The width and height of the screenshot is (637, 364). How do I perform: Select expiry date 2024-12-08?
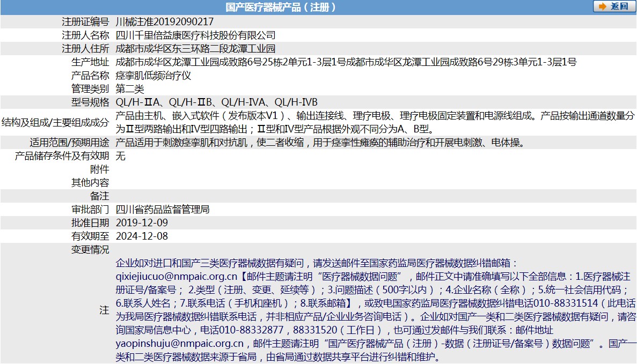[x=142, y=236]
